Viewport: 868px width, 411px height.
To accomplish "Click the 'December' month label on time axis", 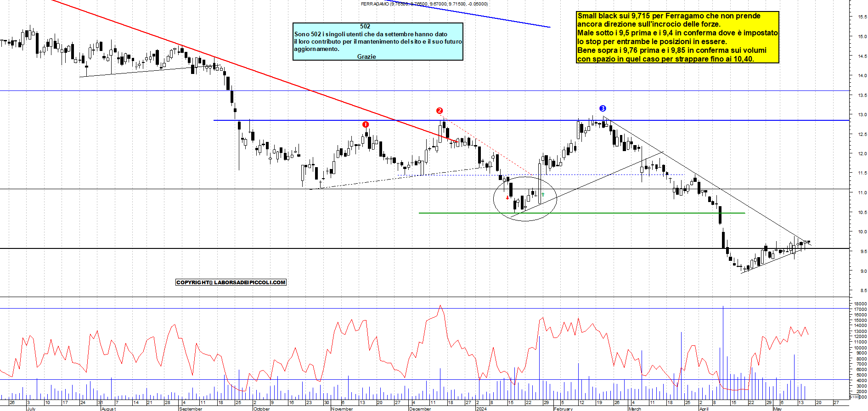I will [420, 409].
